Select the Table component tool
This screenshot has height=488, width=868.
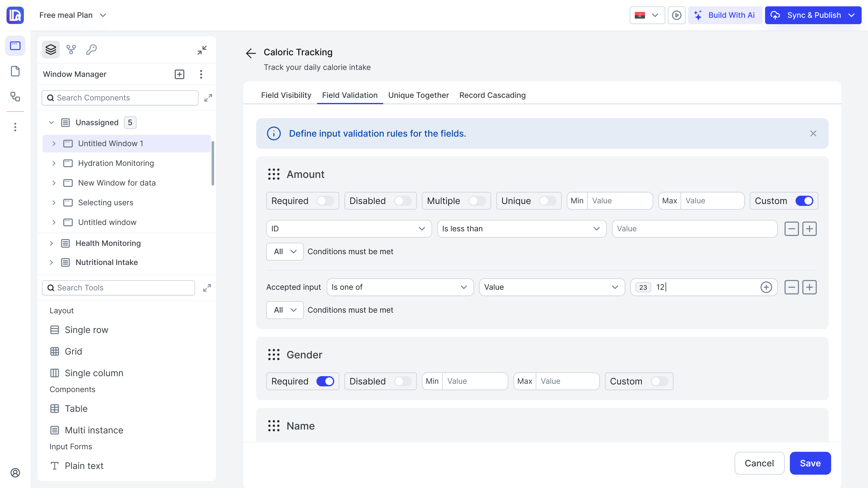pos(69,409)
